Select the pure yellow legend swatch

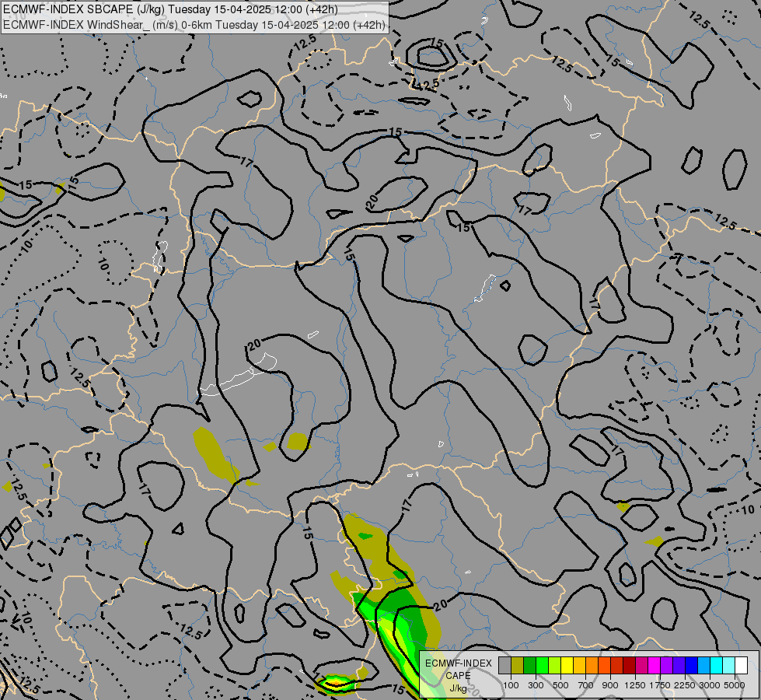567,665
